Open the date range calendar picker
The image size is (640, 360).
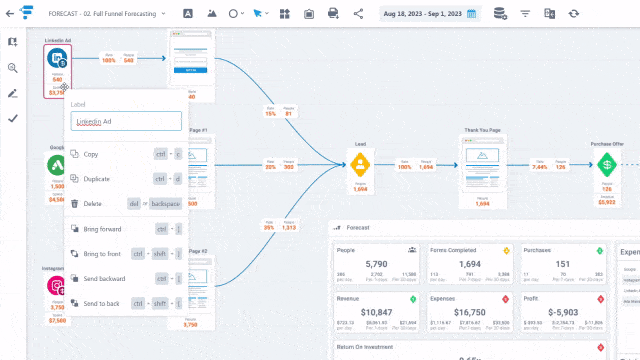coord(471,13)
